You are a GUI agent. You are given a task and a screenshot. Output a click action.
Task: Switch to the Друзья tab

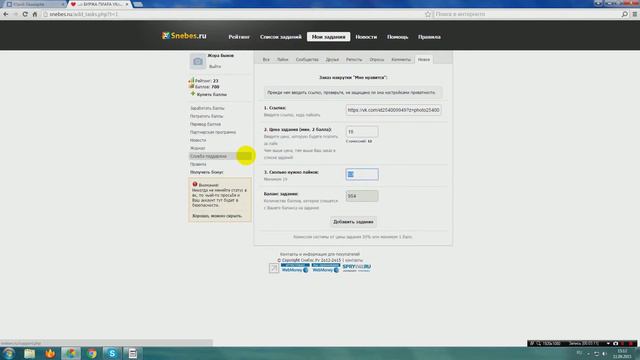click(x=332, y=60)
